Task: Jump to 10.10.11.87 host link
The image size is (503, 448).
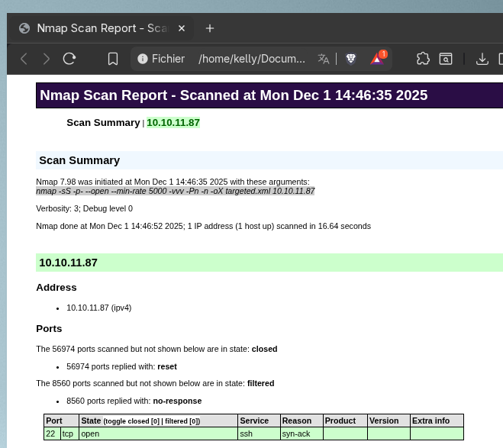Action: coord(173,122)
